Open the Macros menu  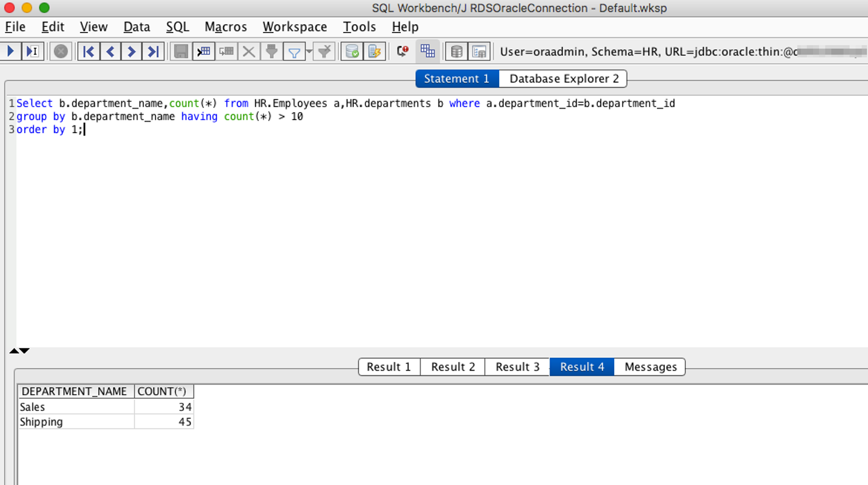(226, 27)
